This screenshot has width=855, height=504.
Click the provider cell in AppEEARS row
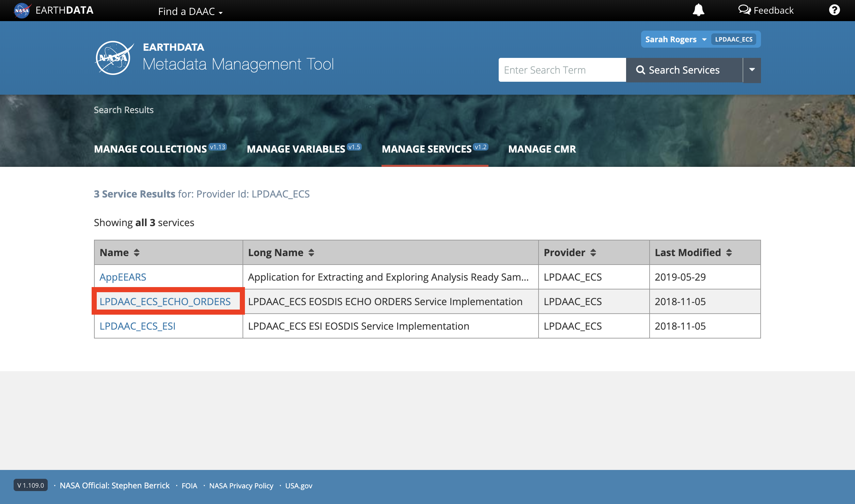click(x=594, y=277)
